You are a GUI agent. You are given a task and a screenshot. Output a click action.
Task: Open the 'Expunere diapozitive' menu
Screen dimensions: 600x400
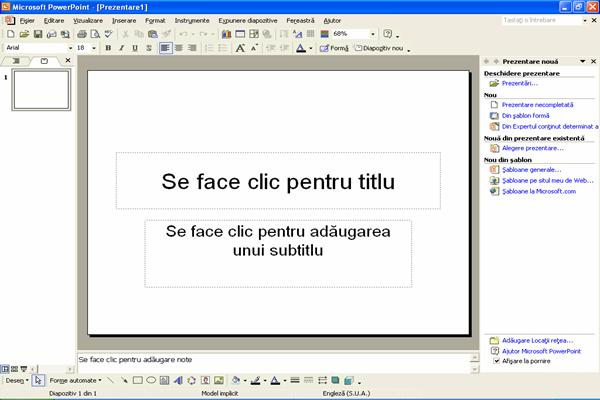[x=249, y=20]
